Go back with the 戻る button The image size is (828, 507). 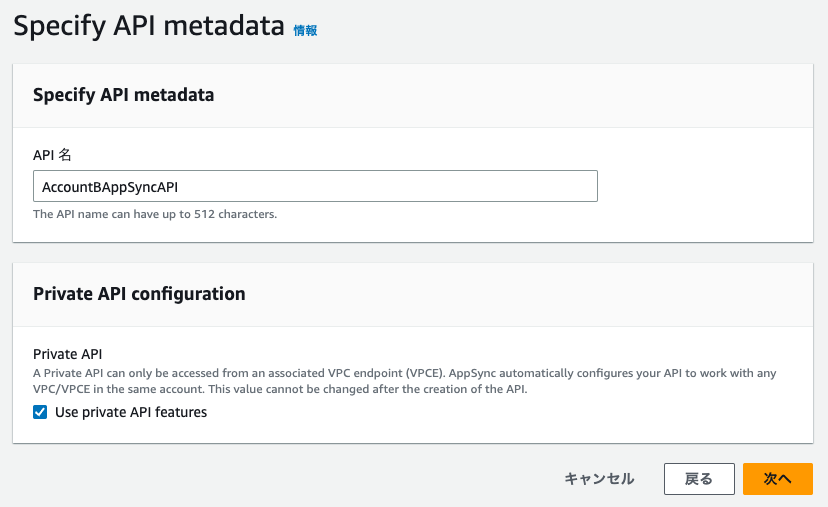(x=699, y=479)
